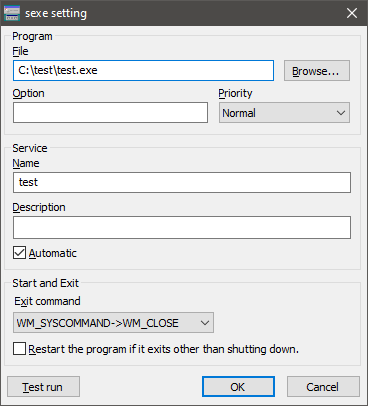Click the Description text field
The image size is (368, 406).
[x=182, y=228]
